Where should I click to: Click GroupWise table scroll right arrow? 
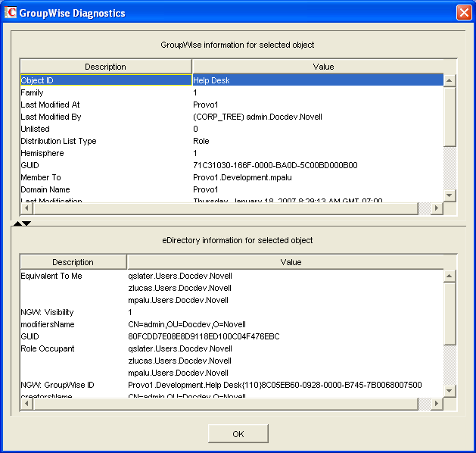click(437, 208)
